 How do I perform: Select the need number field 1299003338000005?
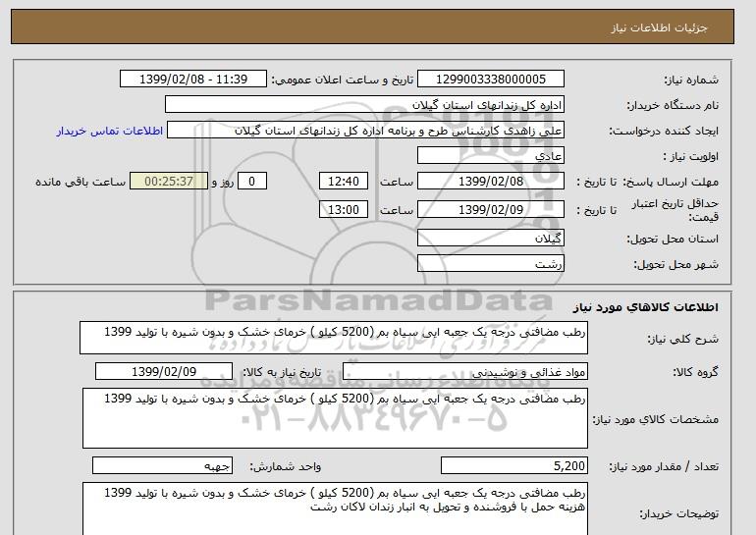pos(490,79)
